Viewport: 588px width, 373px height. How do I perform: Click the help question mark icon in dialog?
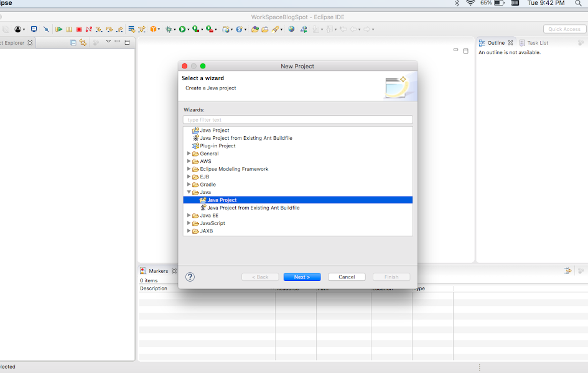(x=190, y=277)
